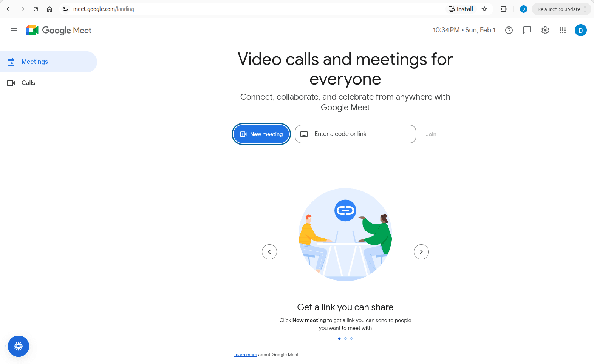Select the third carousel dot
594x364 pixels.
351,338
